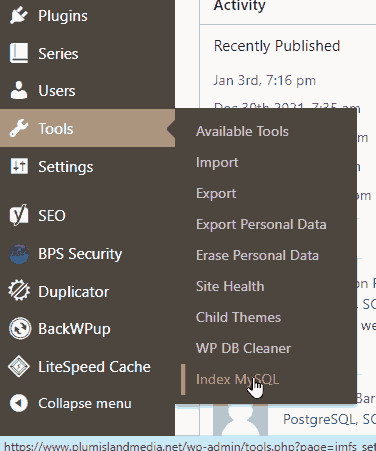
Task: Click the LiteSpeed Cache diamond icon
Action: pyautogui.click(x=19, y=366)
